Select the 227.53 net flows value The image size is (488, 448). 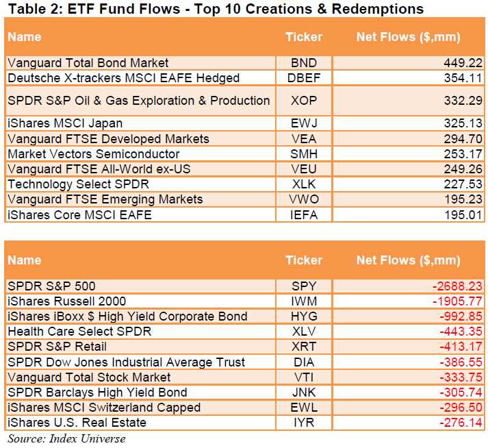[x=463, y=184]
